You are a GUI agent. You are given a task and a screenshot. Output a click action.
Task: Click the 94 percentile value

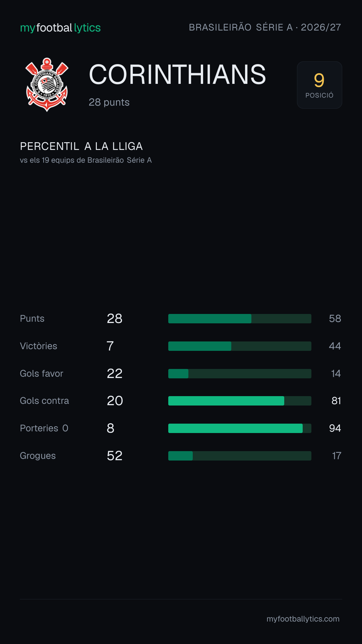(x=335, y=428)
